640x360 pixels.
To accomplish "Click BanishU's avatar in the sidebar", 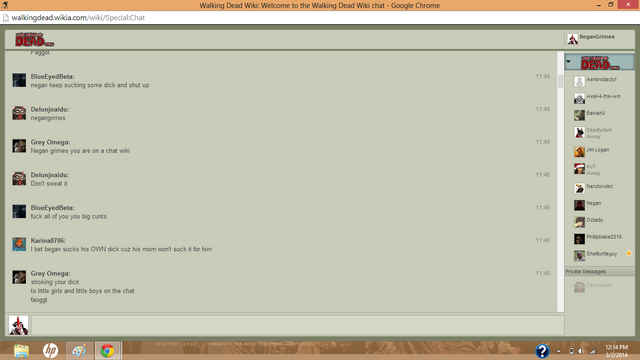I will [579, 115].
